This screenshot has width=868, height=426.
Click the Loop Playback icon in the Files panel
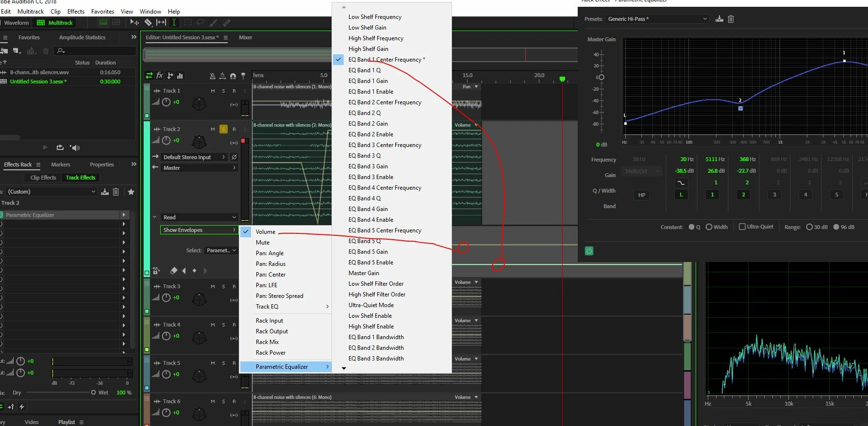[60, 147]
